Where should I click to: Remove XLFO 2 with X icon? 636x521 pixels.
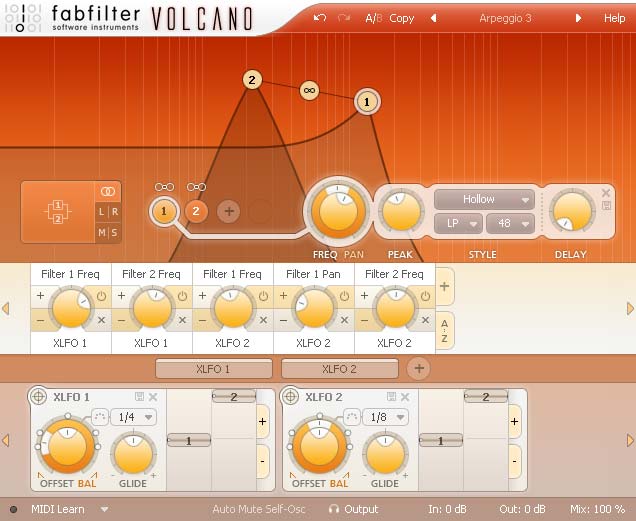coord(405,397)
